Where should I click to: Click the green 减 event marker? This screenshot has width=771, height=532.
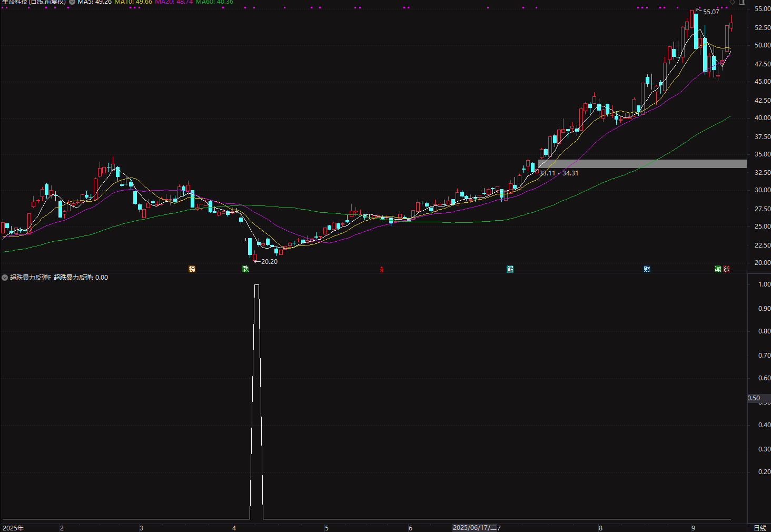(718, 269)
